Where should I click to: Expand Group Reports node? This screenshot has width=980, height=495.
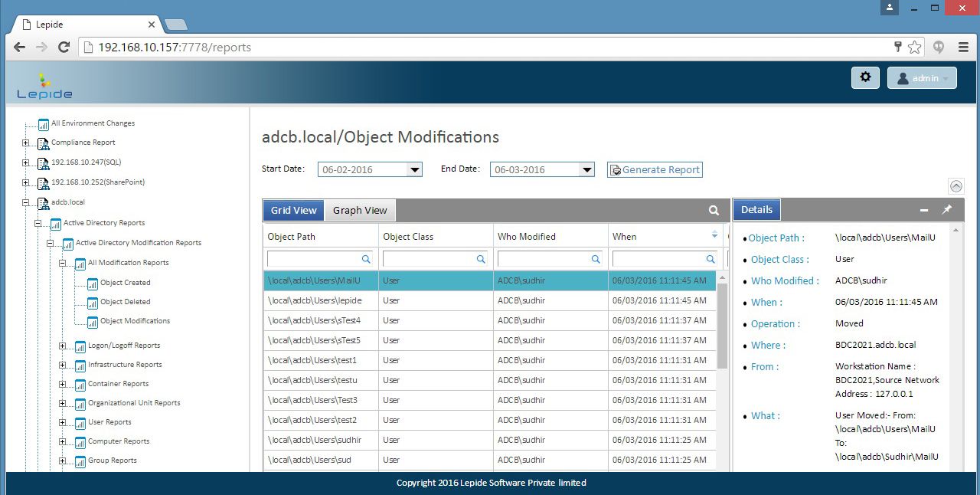click(63, 461)
